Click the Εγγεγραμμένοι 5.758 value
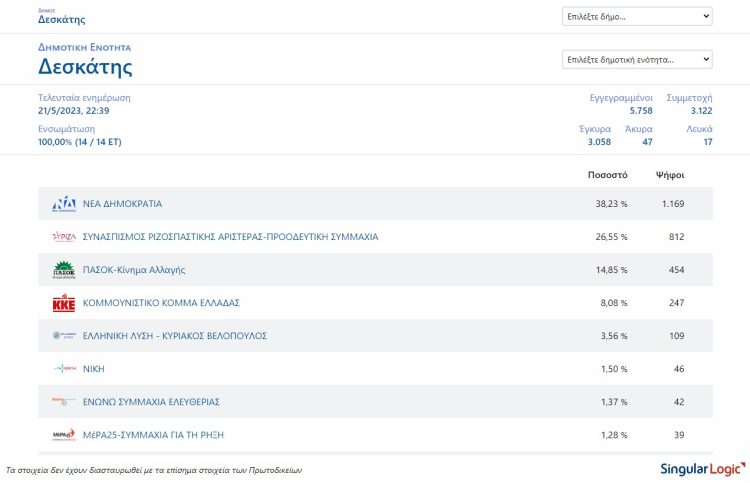Screen dimensions: 750x483 coord(641,110)
